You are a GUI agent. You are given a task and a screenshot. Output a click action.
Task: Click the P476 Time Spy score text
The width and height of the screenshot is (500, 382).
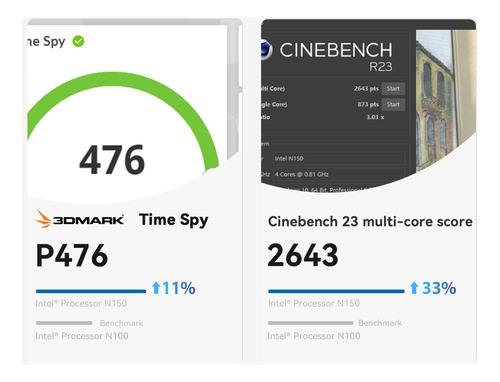pyautogui.click(x=72, y=255)
